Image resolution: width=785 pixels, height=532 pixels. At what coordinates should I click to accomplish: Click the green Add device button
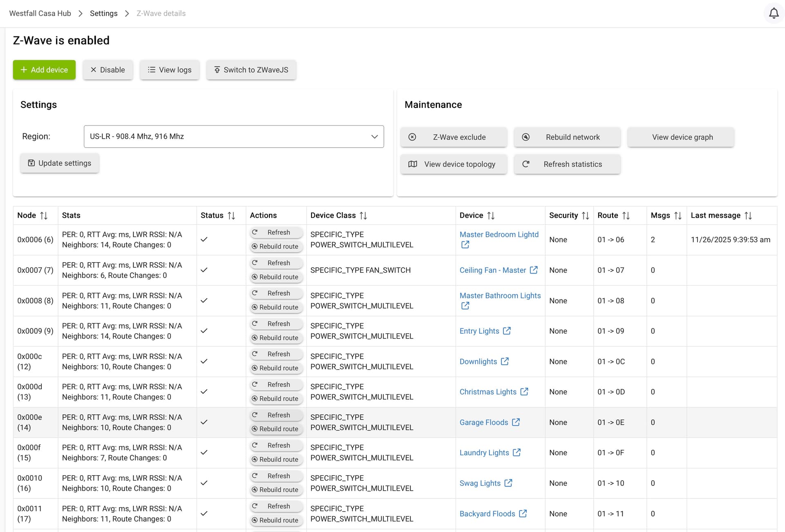44,70
